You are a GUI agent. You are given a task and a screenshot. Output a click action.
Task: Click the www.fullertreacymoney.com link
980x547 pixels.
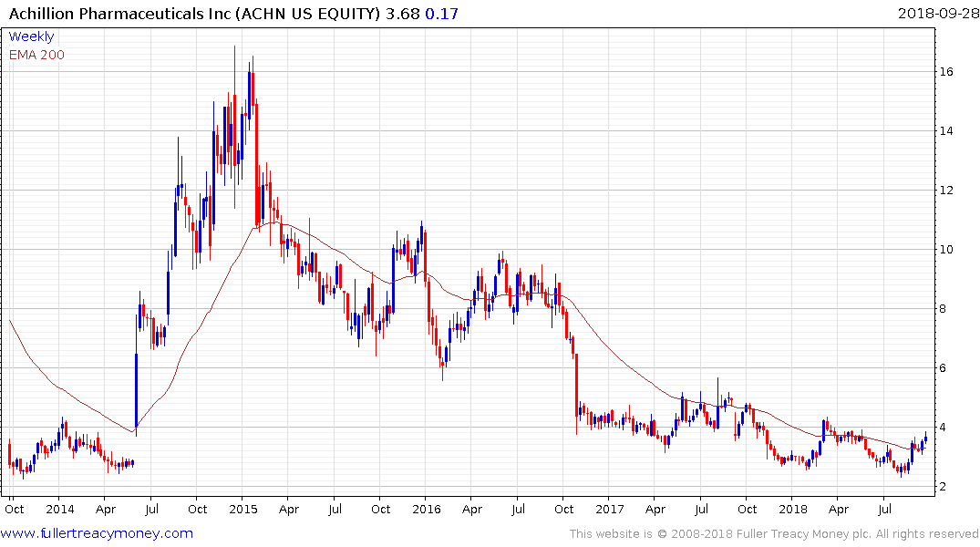click(97, 533)
